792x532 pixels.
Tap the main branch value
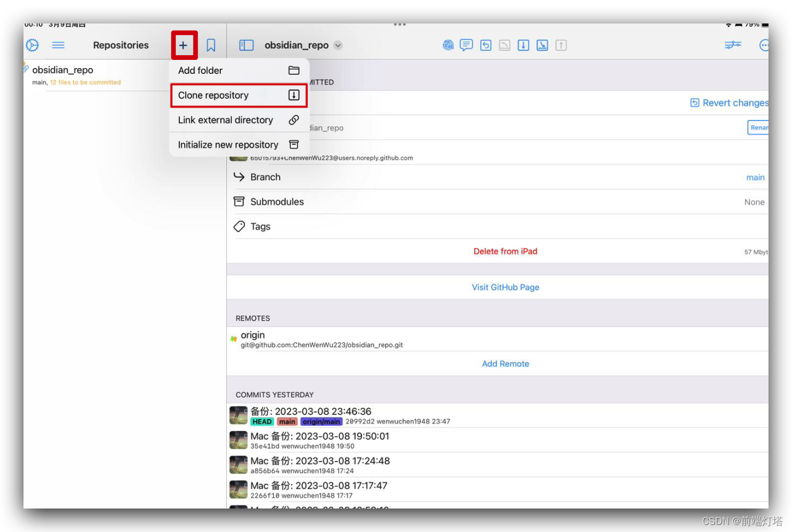point(755,177)
